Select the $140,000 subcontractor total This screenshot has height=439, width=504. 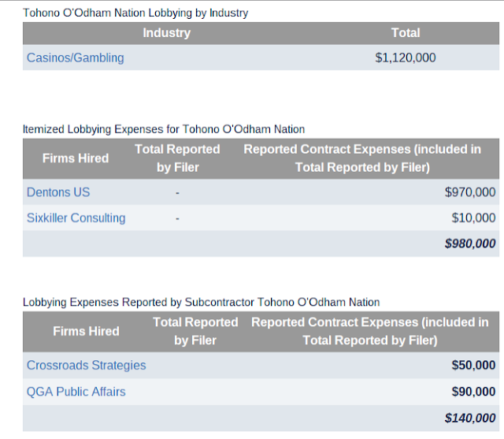pyautogui.click(x=470, y=418)
